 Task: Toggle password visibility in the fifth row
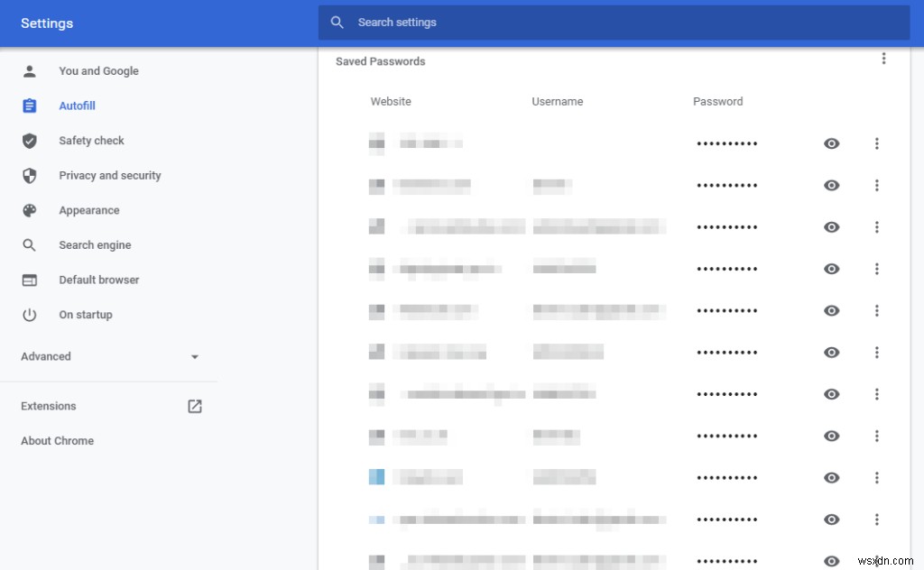coord(831,311)
